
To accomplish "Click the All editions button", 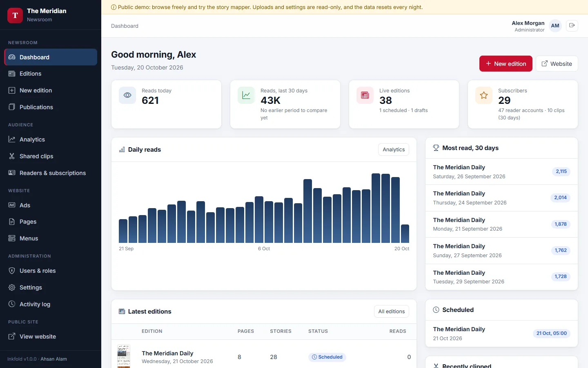I will pos(392,312).
